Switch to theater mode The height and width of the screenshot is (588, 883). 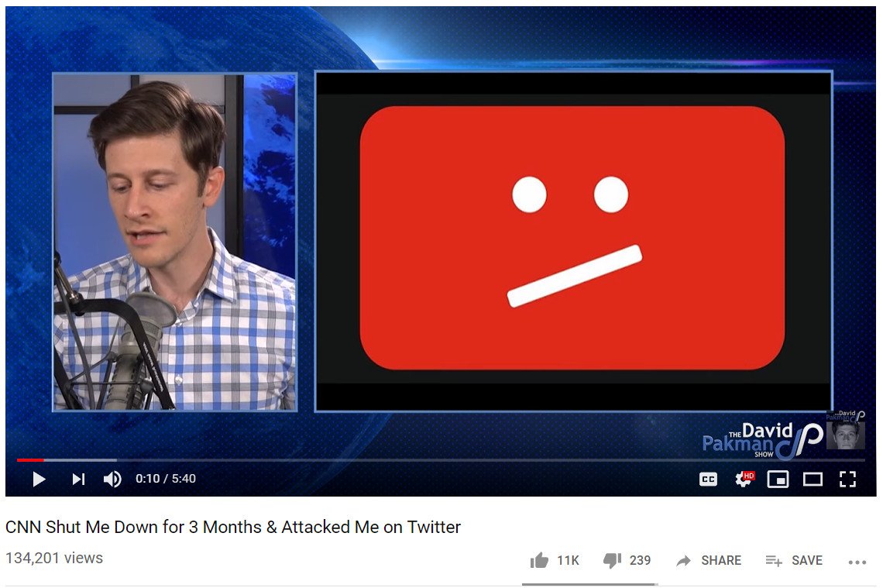tap(813, 480)
